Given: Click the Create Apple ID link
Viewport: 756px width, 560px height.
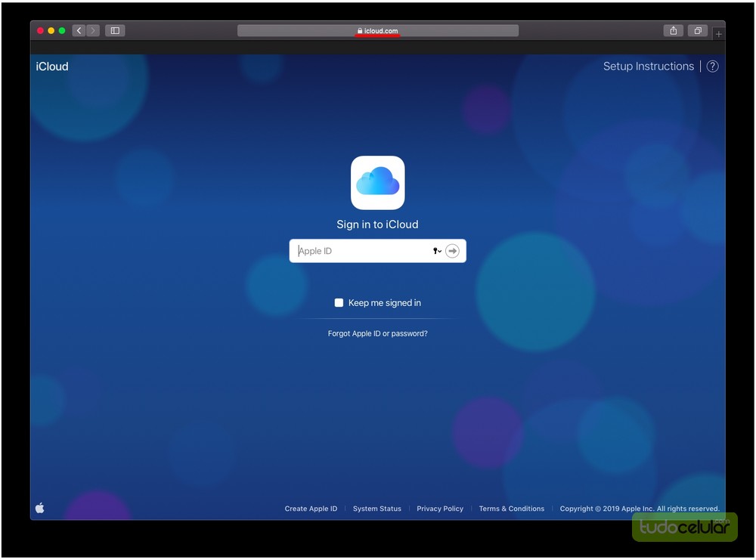Looking at the screenshot, I should (311, 509).
